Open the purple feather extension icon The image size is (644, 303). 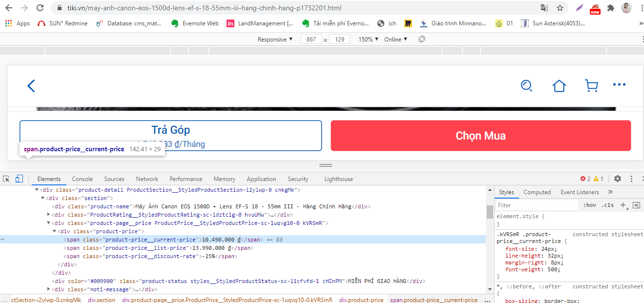click(580, 8)
